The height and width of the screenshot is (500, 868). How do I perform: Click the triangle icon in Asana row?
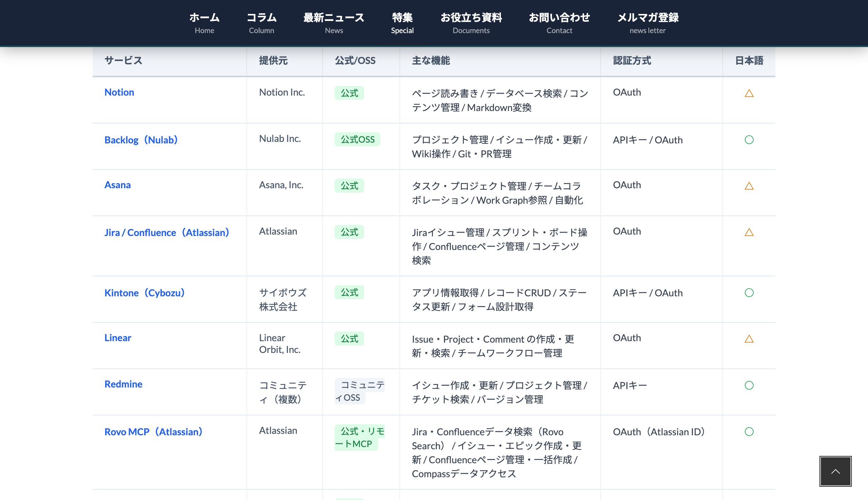[749, 186]
